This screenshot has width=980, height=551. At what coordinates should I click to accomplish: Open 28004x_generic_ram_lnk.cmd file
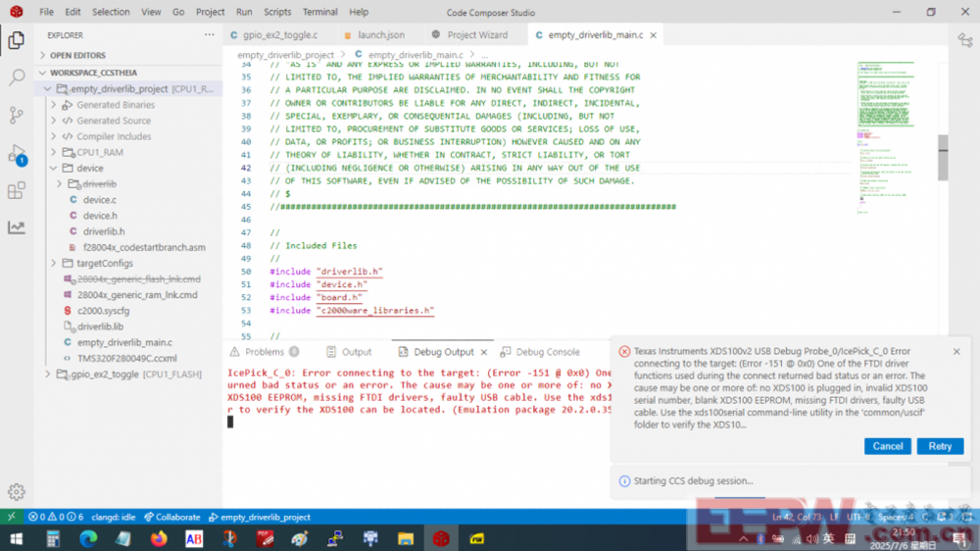137,294
